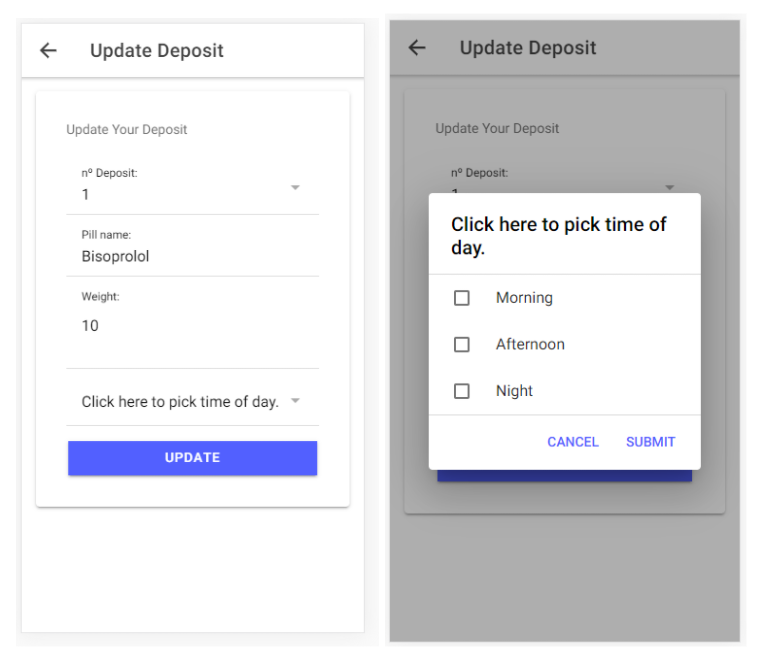This screenshot has height=664, width=760.
Task: Click the Afternoon option label
Action: click(530, 344)
